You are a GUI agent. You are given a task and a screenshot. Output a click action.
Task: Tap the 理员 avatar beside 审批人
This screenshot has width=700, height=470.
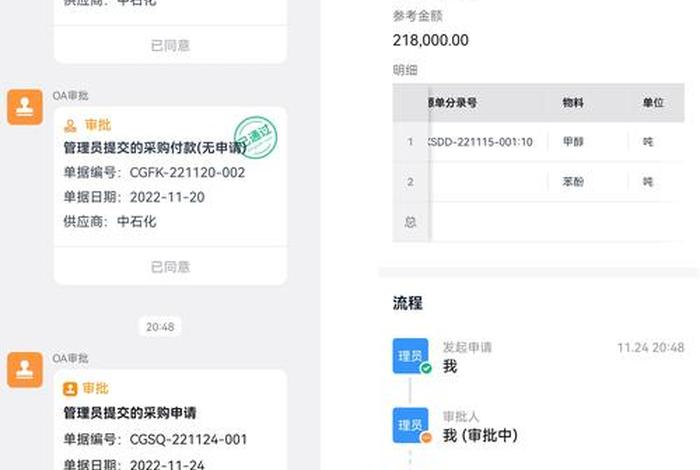(x=411, y=425)
